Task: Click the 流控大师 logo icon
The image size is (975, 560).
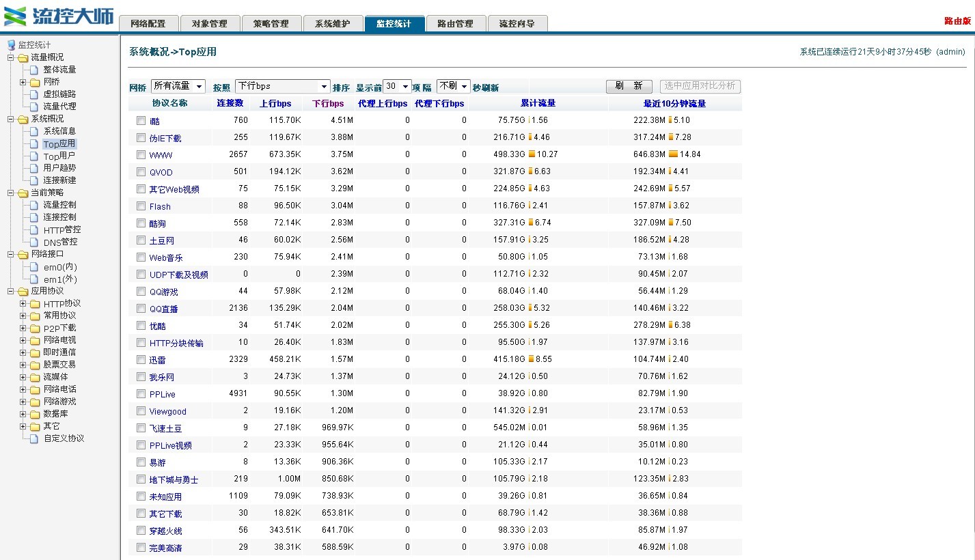Action: click(15, 16)
